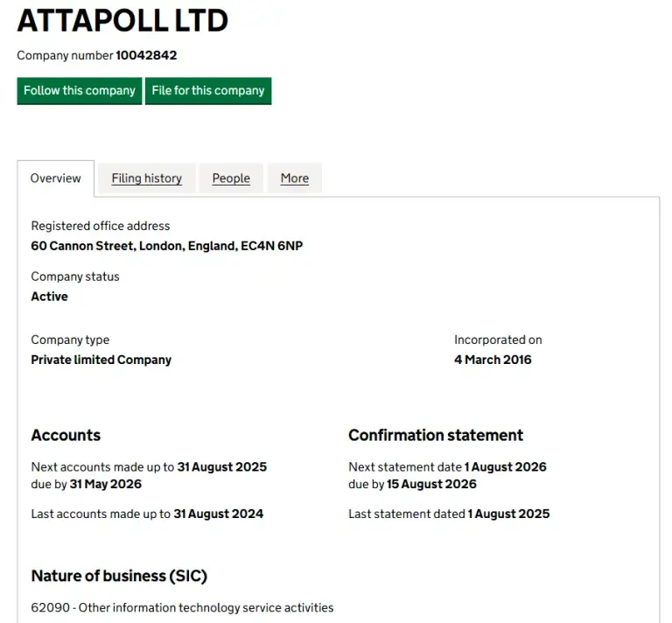Open the People tab
Image resolution: width=672 pixels, height=623 pixels.
[231, 178]
